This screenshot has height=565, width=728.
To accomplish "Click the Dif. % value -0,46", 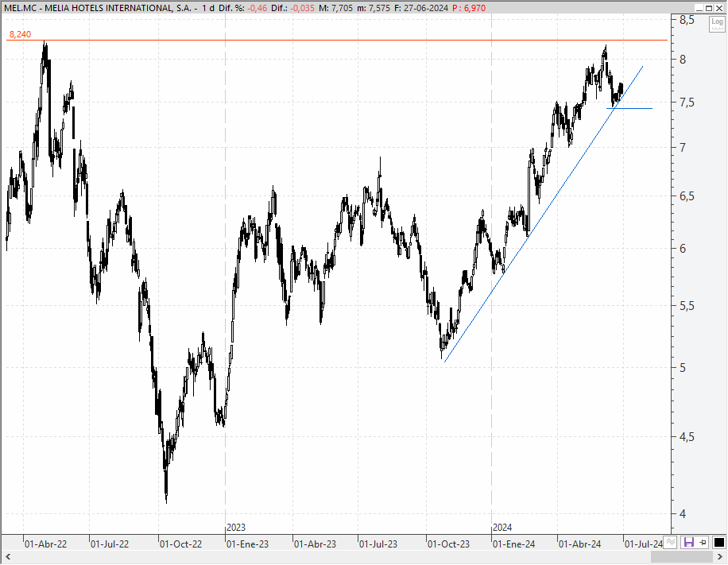I will pos(258,8).
